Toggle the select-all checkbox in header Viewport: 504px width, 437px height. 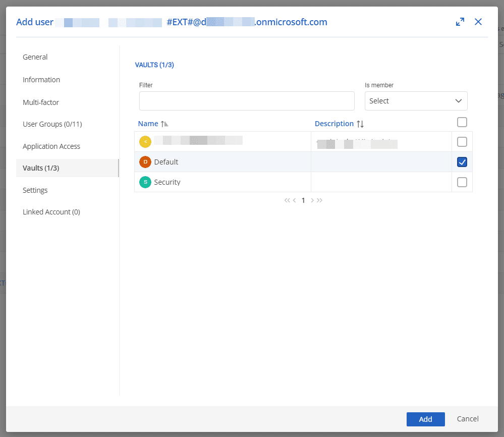point(462,122)
